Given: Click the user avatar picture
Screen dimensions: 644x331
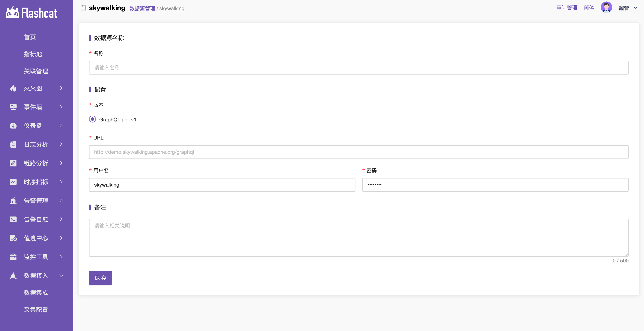Looking at the screenshot, I should (606, 7).
